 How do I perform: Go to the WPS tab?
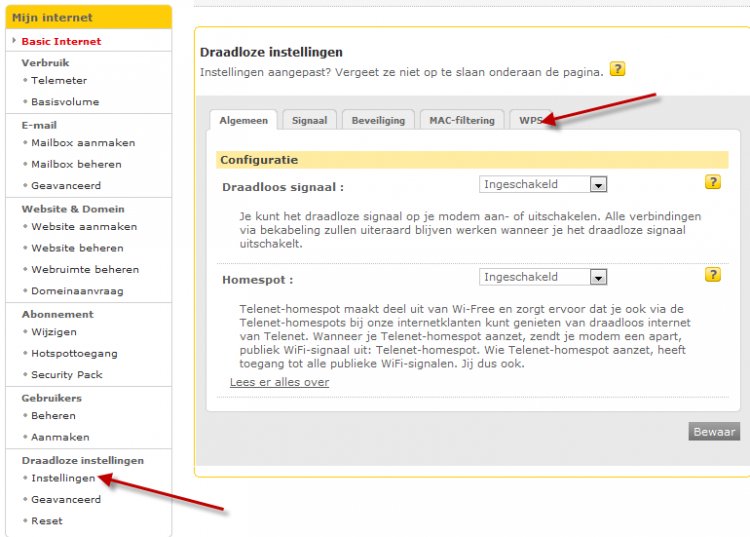[530, 120]
